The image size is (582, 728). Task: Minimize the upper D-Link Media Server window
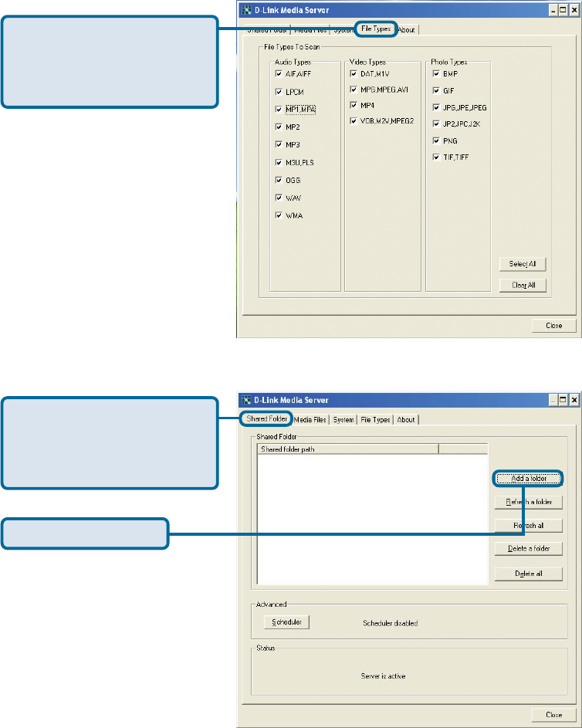[553, 10]
